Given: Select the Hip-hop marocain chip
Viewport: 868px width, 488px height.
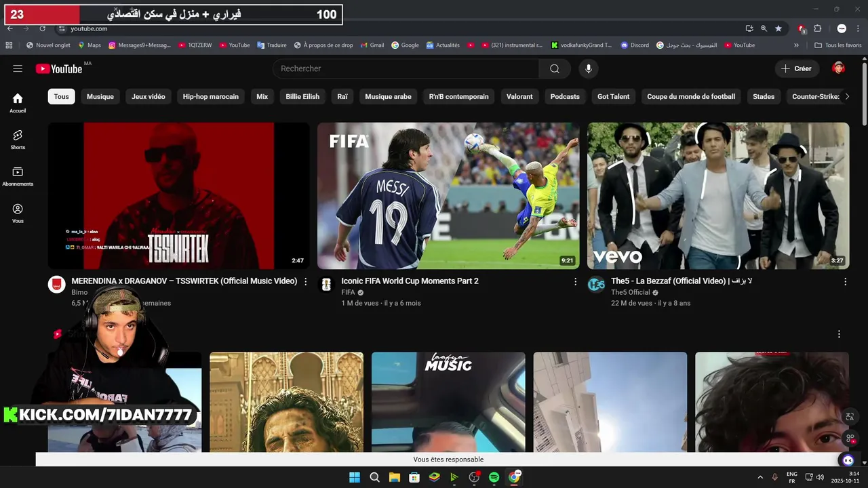Looking at the screenshot, I should click(x=211, y=96).
